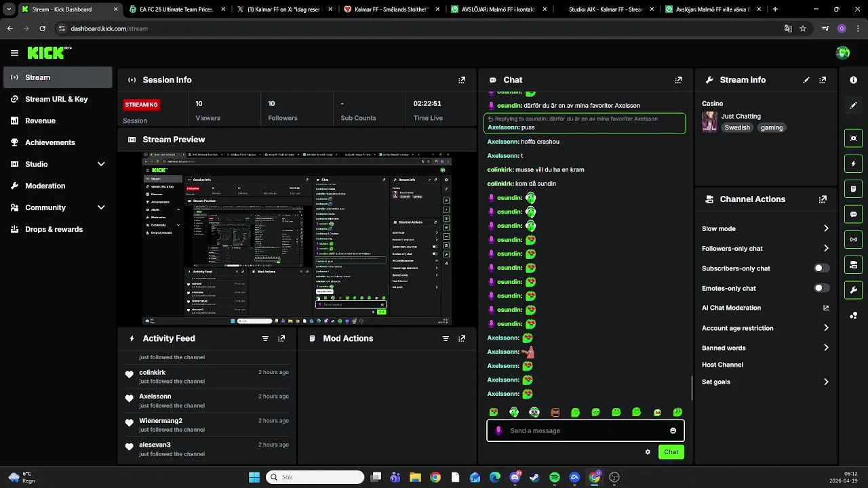The width and height of the screenshot is (868, 488).
Task: Toggle the wrench stream info icon in right sidebar
Action: [854, 290]
